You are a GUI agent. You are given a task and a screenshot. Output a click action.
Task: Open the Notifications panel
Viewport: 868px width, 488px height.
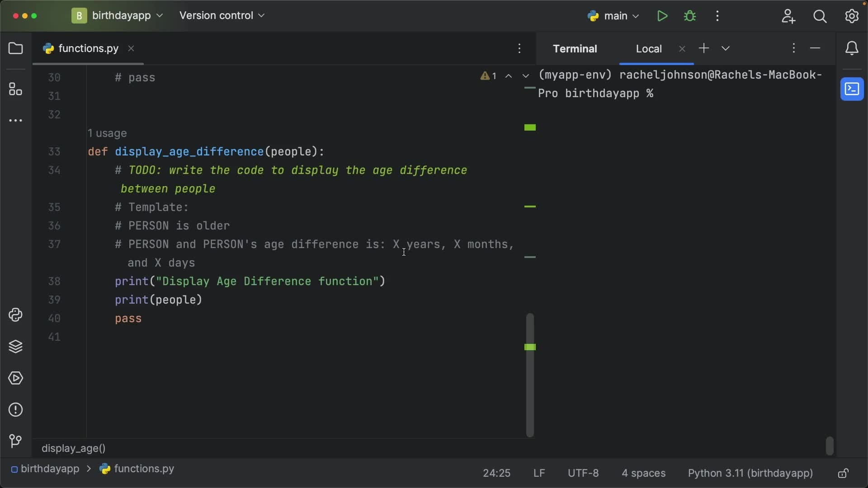click(x=852, y=48)
